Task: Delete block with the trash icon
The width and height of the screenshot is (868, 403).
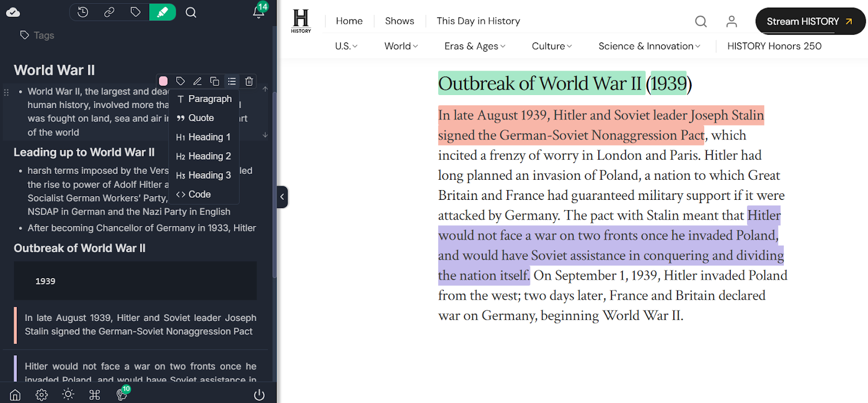Action: (x=249, y=81)
